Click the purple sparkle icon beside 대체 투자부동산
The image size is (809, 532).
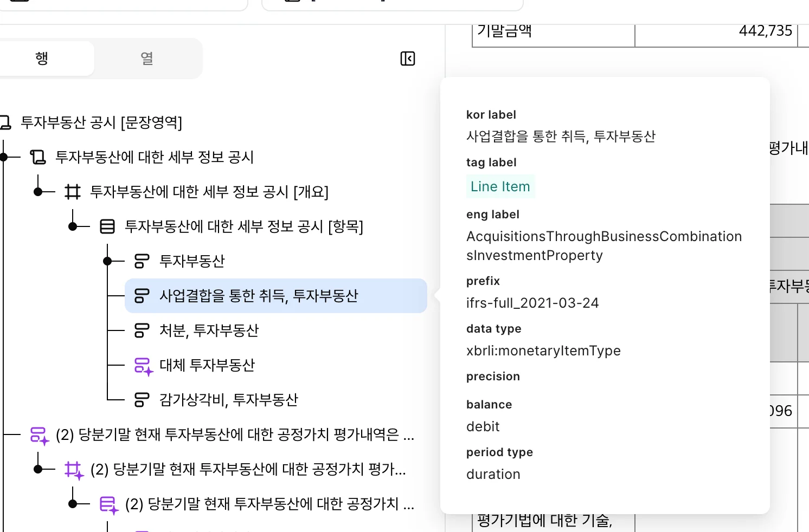(142, 365)
